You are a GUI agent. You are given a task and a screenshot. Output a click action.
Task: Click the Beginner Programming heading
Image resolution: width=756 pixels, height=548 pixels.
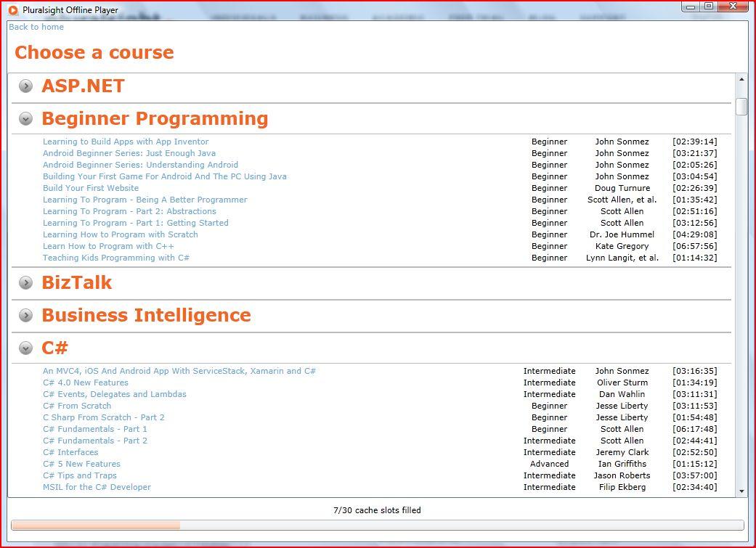tap(155, 118)
